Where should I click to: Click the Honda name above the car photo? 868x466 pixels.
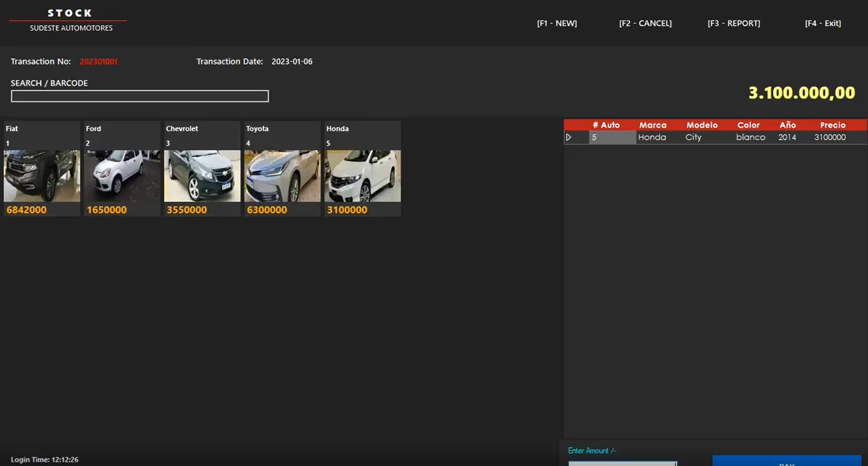(338, 129)
